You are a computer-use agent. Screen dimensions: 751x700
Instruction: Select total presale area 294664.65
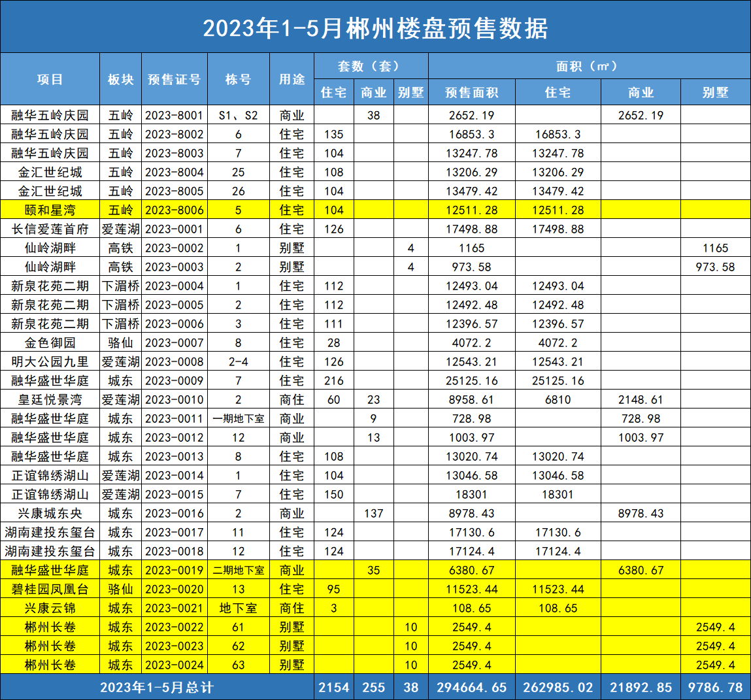click(x=472, y=688)
